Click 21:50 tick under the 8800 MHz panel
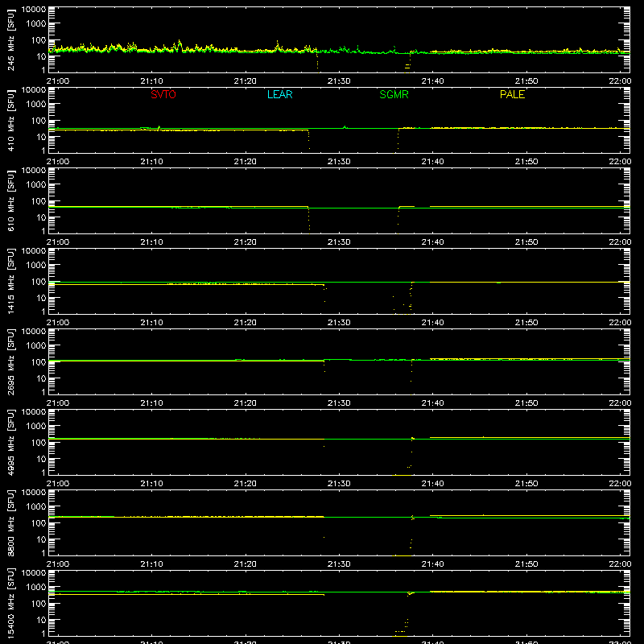644x644 pixels. [526, 564]
